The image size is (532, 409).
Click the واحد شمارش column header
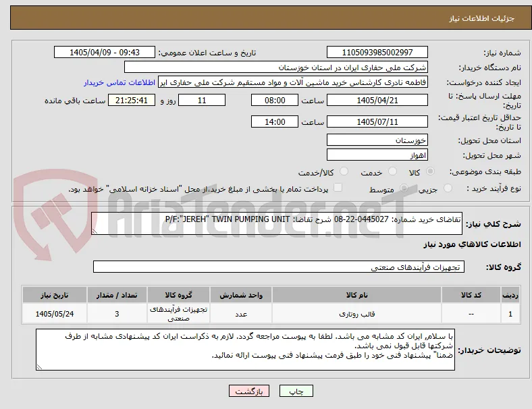241,295
